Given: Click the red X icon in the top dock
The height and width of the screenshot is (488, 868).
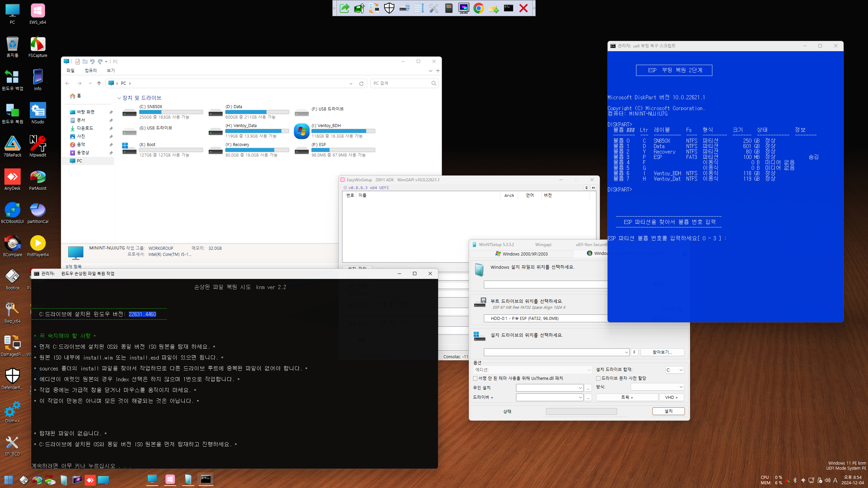Looking at the screenshot, I should 524,8.
